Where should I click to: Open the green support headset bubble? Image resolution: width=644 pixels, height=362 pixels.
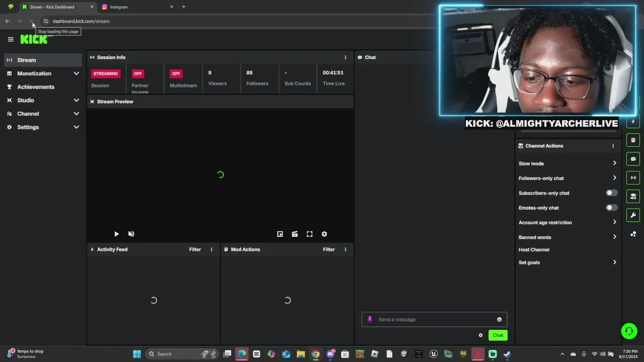click(x=629, y=331)
